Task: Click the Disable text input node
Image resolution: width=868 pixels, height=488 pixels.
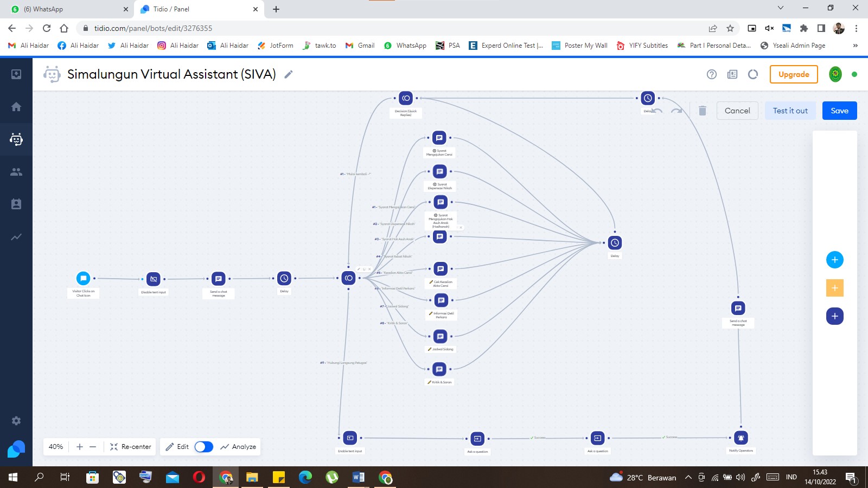Action: pos(154,279)
